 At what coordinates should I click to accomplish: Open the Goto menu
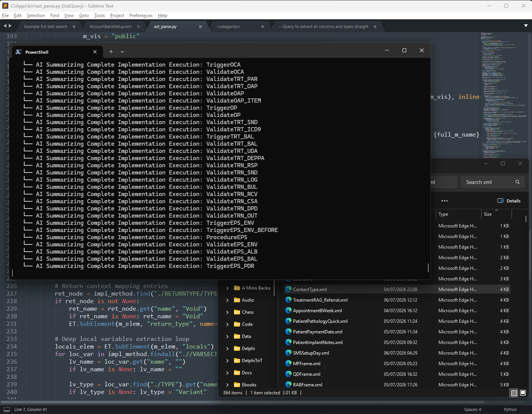(x=84, y=16)
